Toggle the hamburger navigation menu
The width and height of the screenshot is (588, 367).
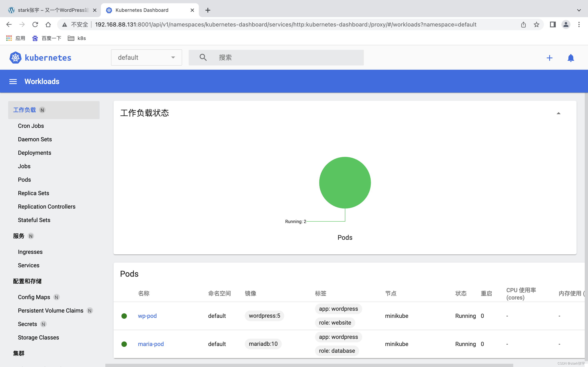[x=13, y=82]
